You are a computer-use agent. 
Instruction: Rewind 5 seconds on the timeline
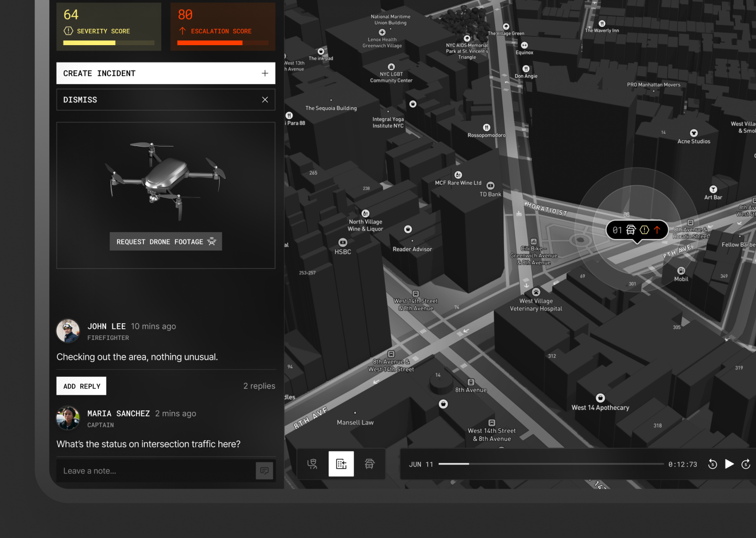click(712, 464)
